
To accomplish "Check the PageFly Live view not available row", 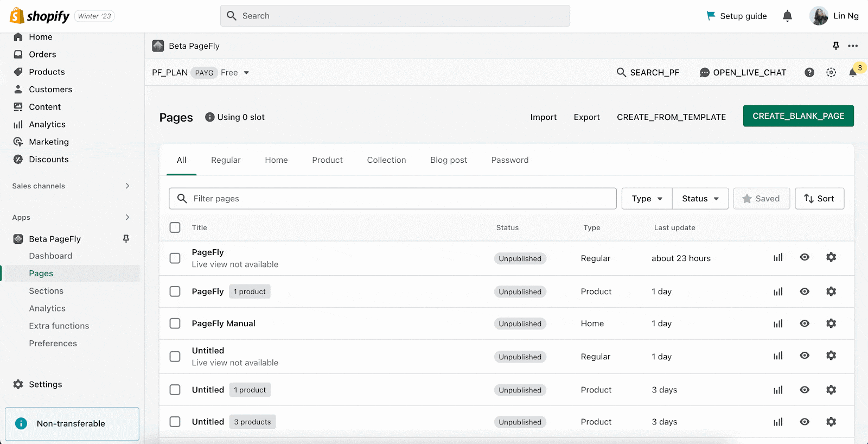I will [x=175, y=258].
